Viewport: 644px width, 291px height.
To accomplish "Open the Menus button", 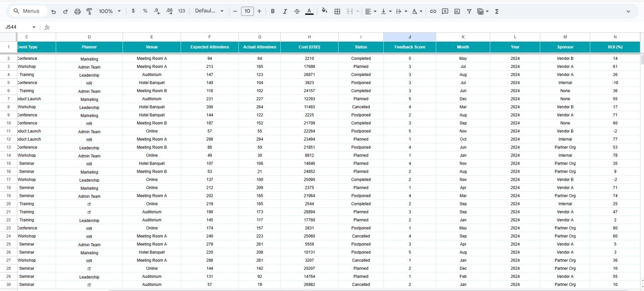I will 27,11.
